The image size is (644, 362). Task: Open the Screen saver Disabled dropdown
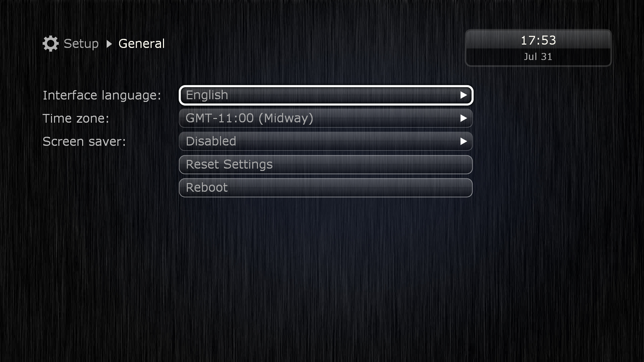pyautogui.click(x=326, y=141)
